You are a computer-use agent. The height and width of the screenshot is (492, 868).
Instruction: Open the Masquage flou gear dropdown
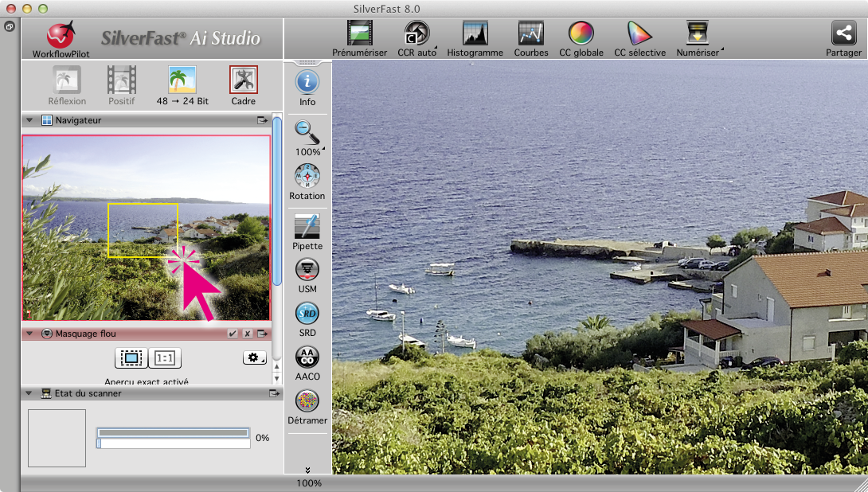pos(255,358)
